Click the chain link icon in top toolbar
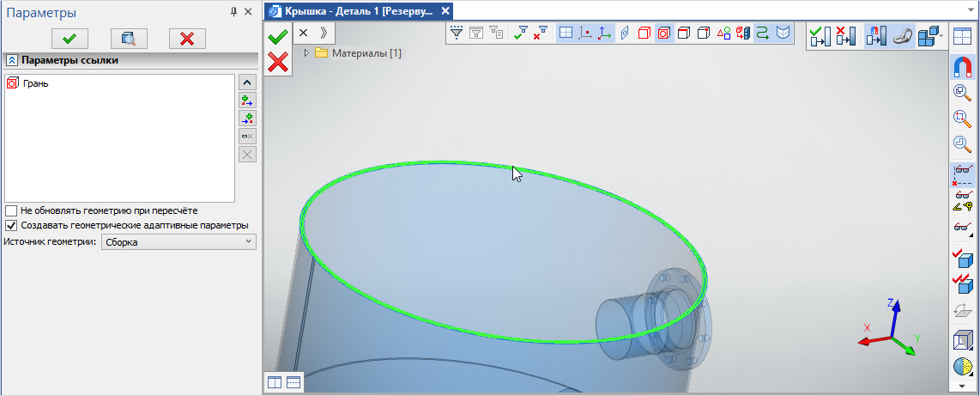 901,36
